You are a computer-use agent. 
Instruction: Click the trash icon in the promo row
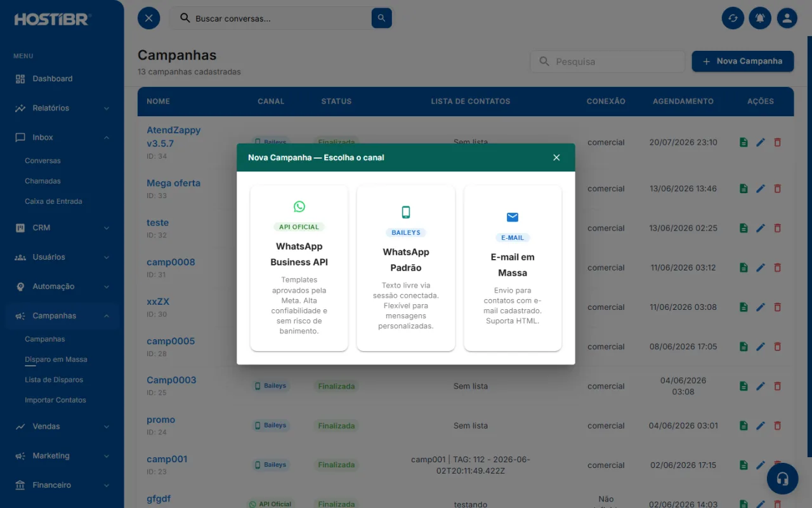pos(778,425)
